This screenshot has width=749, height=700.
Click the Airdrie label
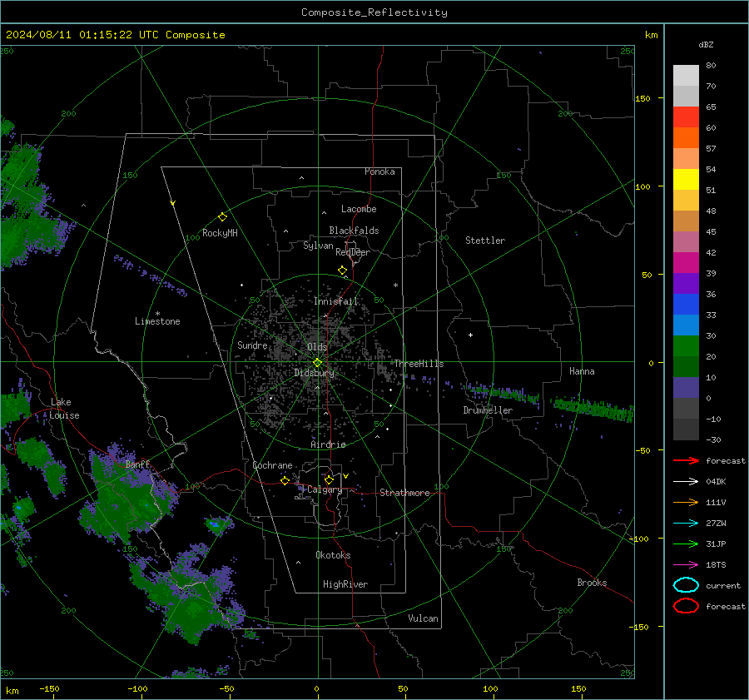coord(328,444)
